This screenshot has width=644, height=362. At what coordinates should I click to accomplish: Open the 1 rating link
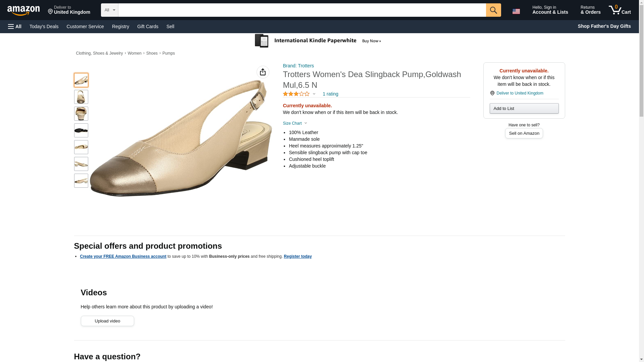click(330, 94)
